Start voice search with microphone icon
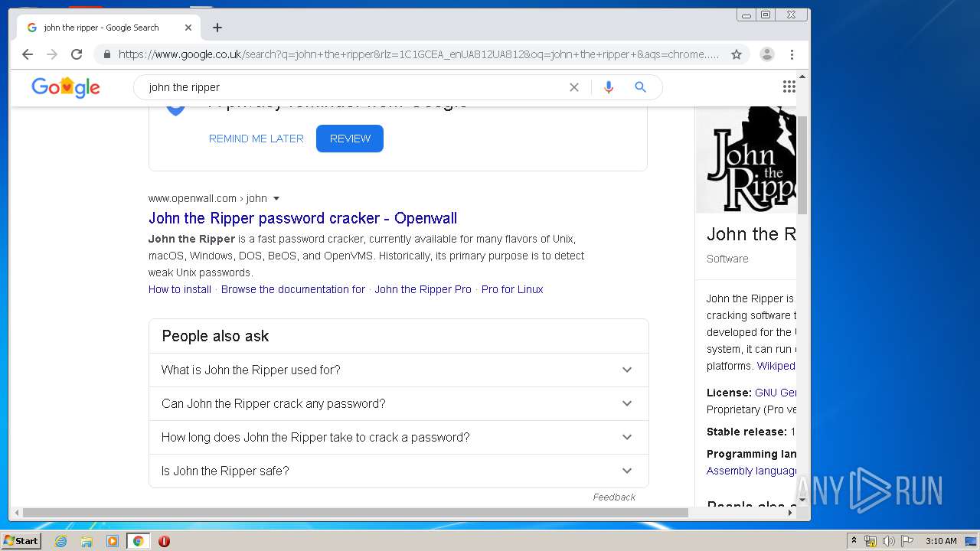 point(609,87)
